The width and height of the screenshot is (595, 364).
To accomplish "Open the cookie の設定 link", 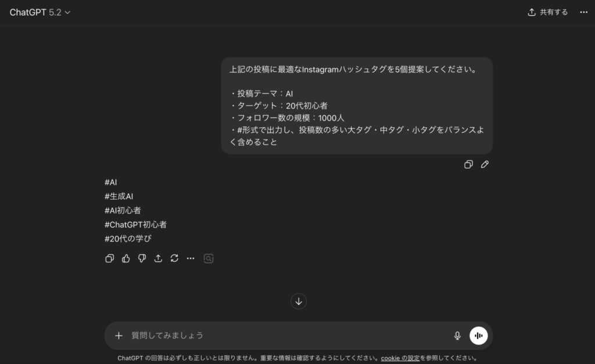I will tap(400, 358).
